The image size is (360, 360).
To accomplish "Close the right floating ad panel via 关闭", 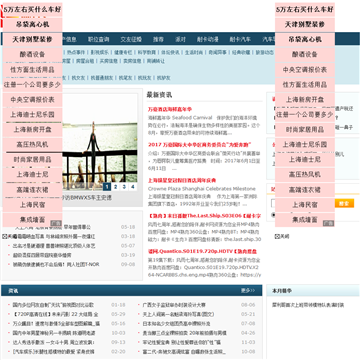I will tap(282, 236).
